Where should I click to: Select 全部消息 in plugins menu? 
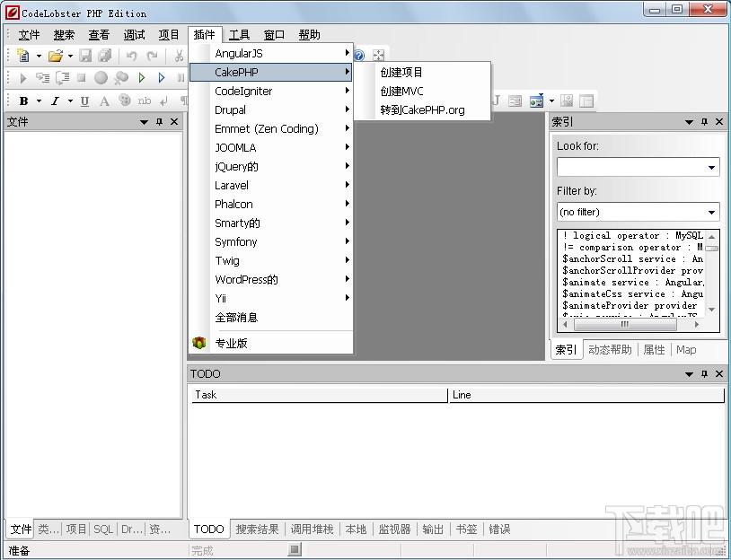[x=270, y=318]
